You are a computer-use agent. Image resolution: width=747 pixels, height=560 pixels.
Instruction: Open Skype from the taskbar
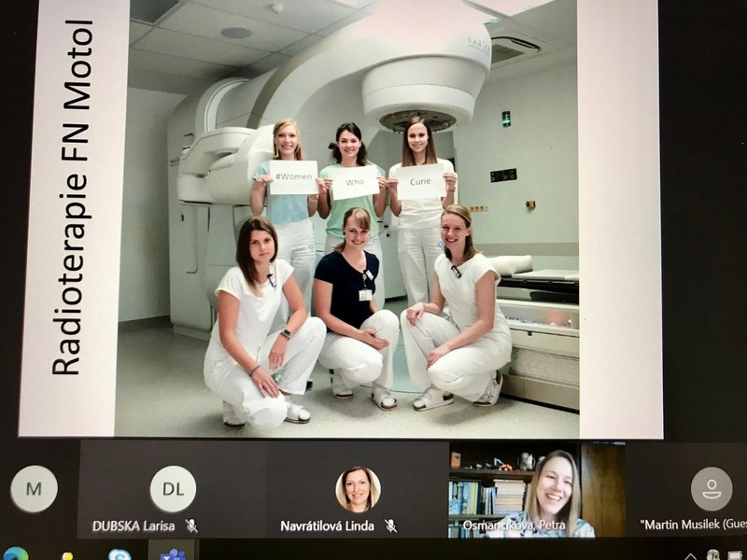pyautogui.click(x=120, y=554)
